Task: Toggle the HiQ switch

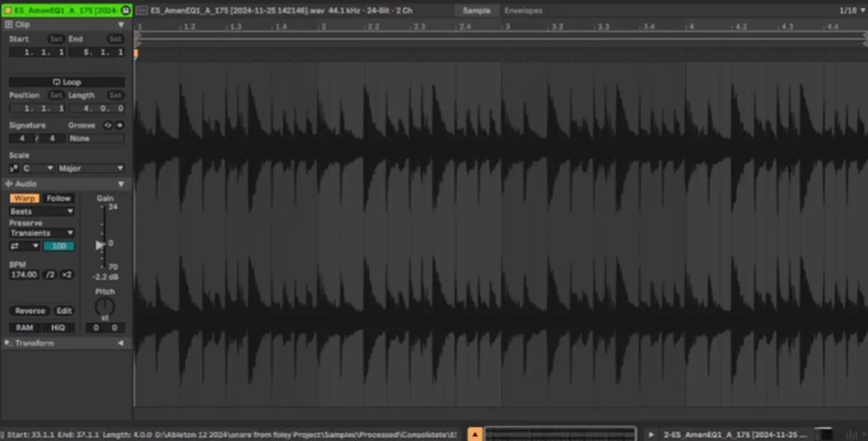Action: pos(58,328)
